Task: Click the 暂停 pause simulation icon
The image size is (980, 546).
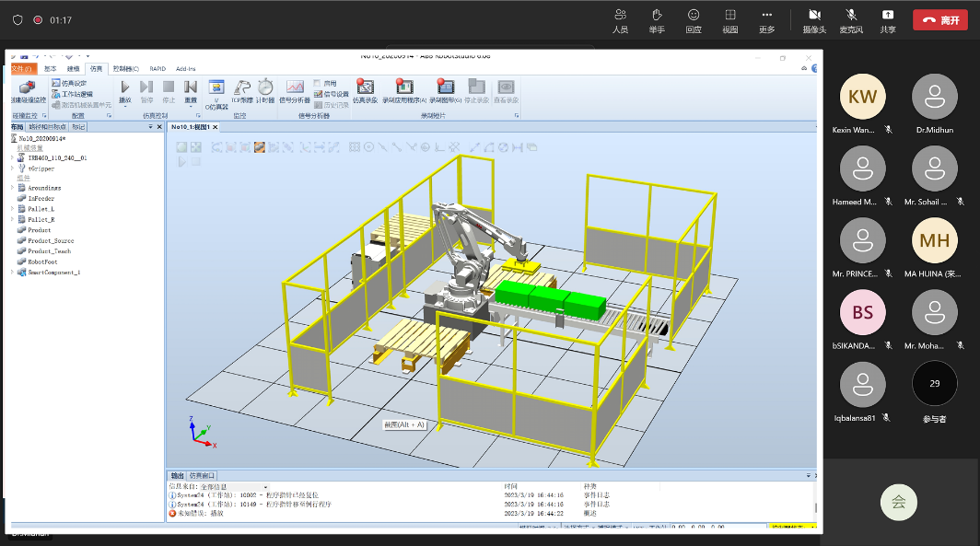Action: click(146, 87)
